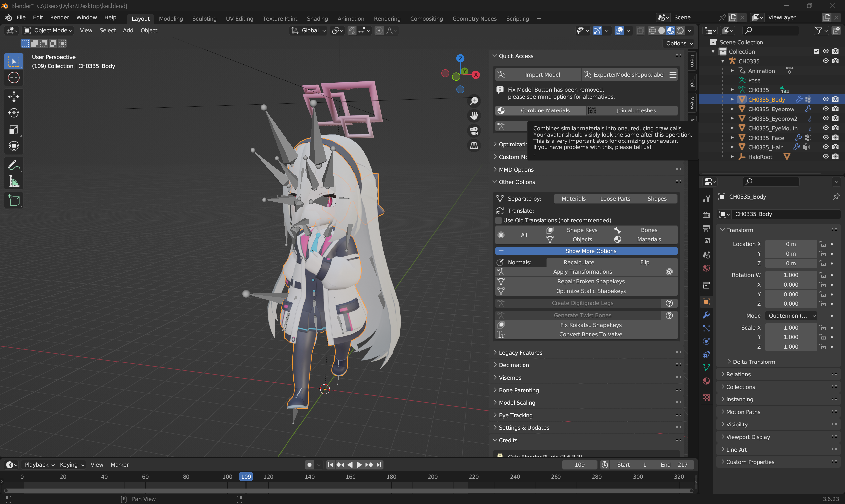Image resolution: width=845 pixels, height=504 pixels.
Task: Open the Rotation Mode Quaternion dropdown
Action: 791,316
